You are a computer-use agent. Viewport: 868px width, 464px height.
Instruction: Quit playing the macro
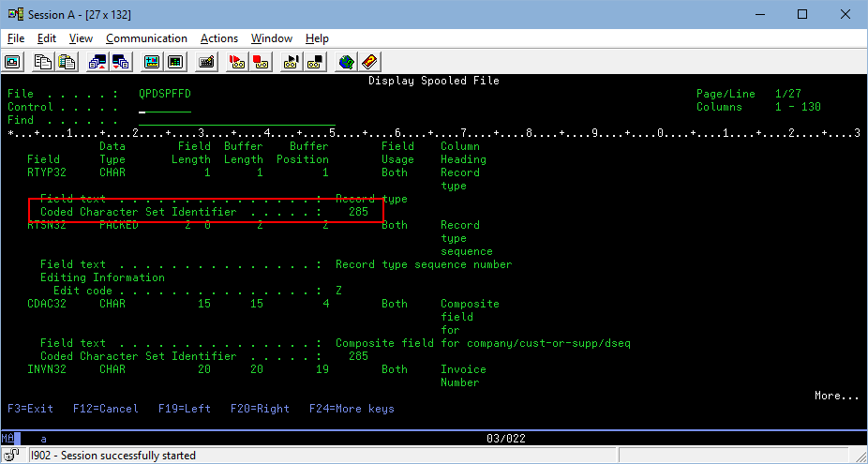(x=315, y=62)
